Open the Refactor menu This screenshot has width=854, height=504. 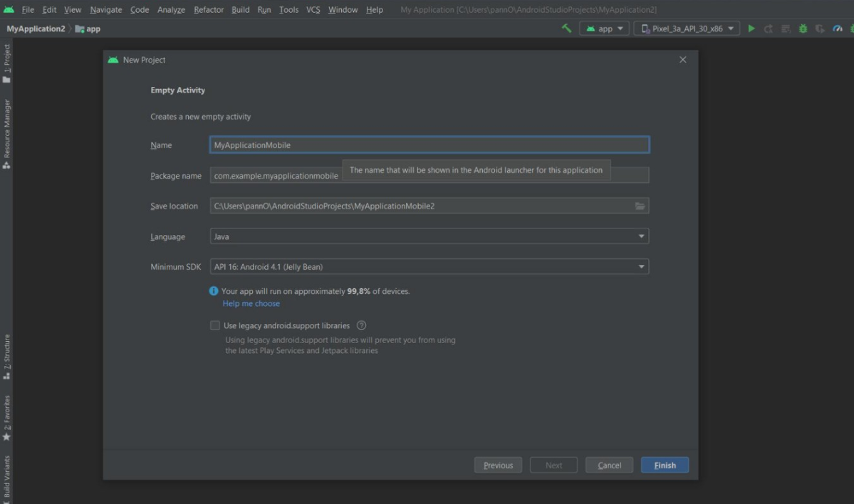(209, 9)
